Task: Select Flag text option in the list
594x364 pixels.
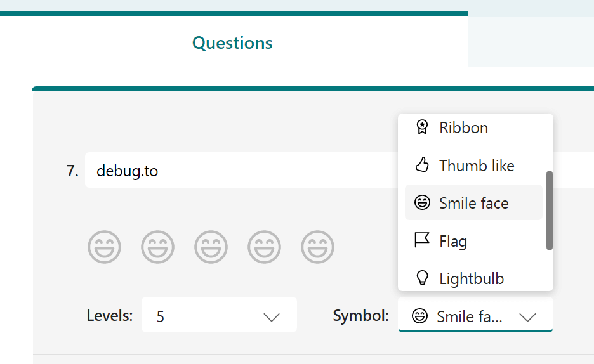Action: click(453, 241)
